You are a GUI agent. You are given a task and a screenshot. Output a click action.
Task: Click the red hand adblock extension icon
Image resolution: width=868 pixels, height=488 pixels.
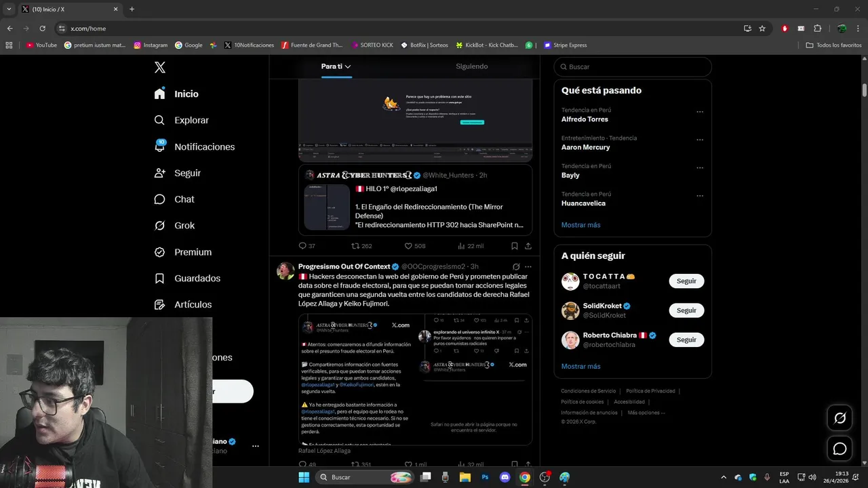[x=785, y=28]
